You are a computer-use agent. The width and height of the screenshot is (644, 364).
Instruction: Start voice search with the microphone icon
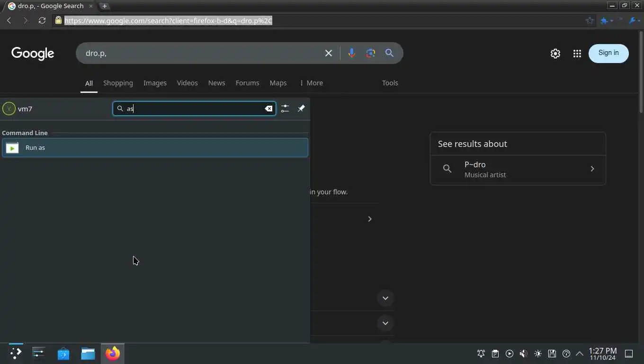[x=351, y=53]
